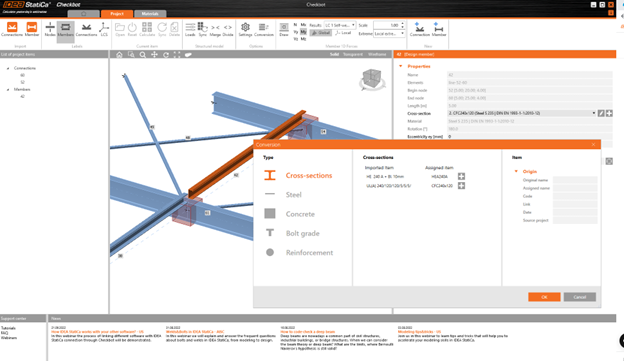Toggle the My force component
The width and height of the screenshot is (624, 361).
(x=303, y=32)
